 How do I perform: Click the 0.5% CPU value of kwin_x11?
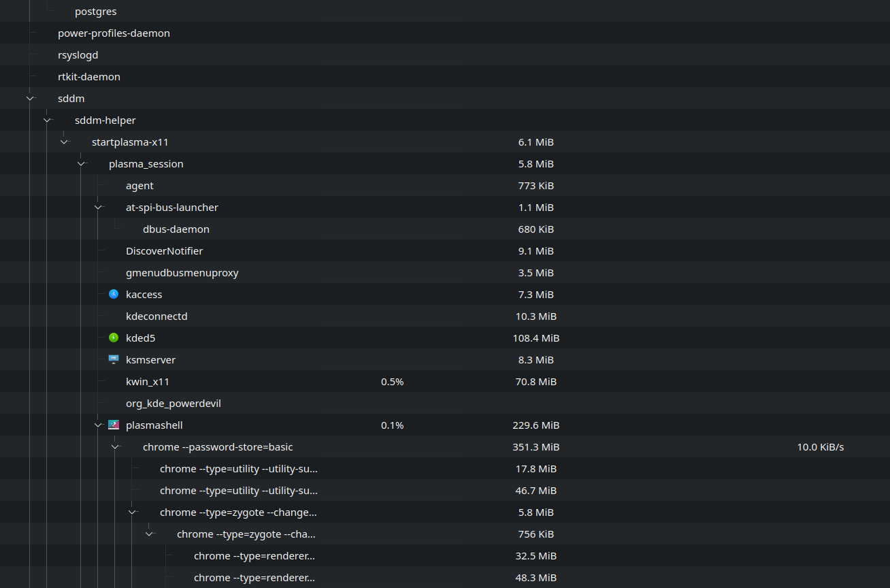(x=393, y=381)
